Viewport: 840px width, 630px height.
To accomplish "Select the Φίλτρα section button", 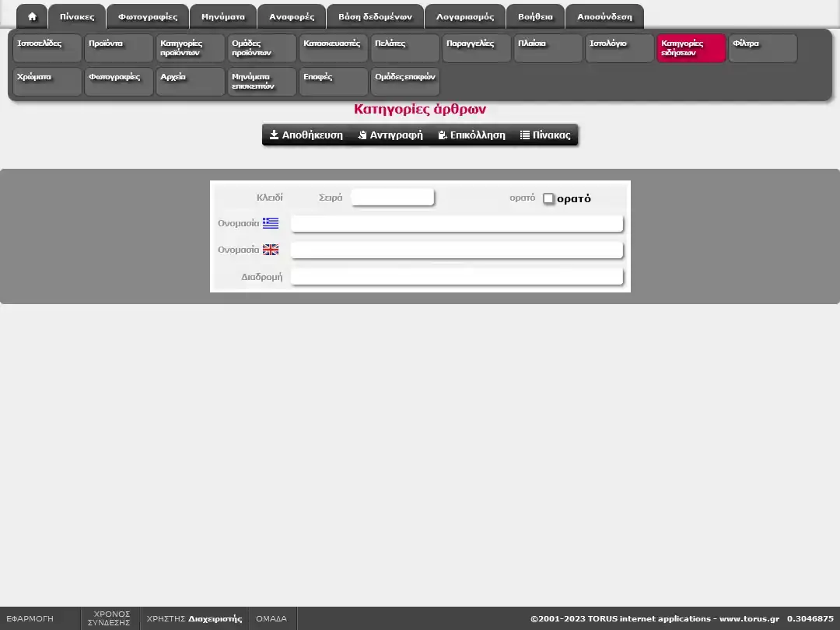I will pos(762,48).
